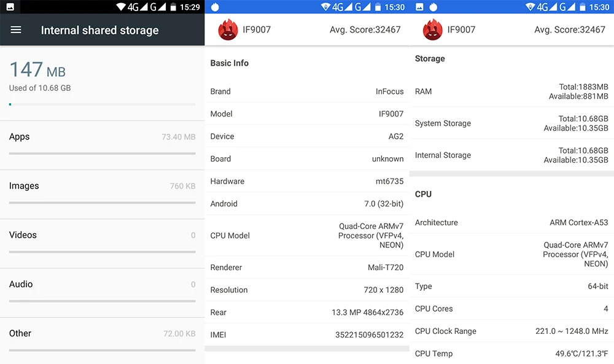Tap the 'Basic Info' section heading

click(x=230, y=63)
